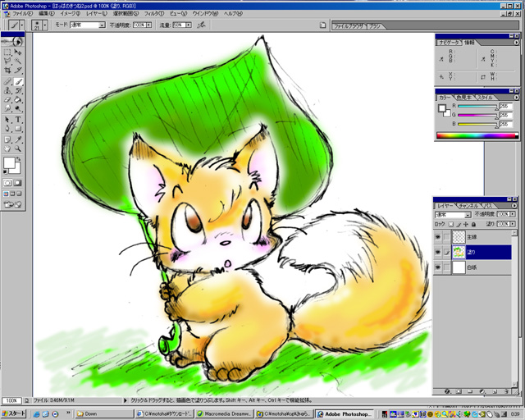The image size is (525, 420).
Task: Click the color spectrum ramp bar
Action: 477,135
